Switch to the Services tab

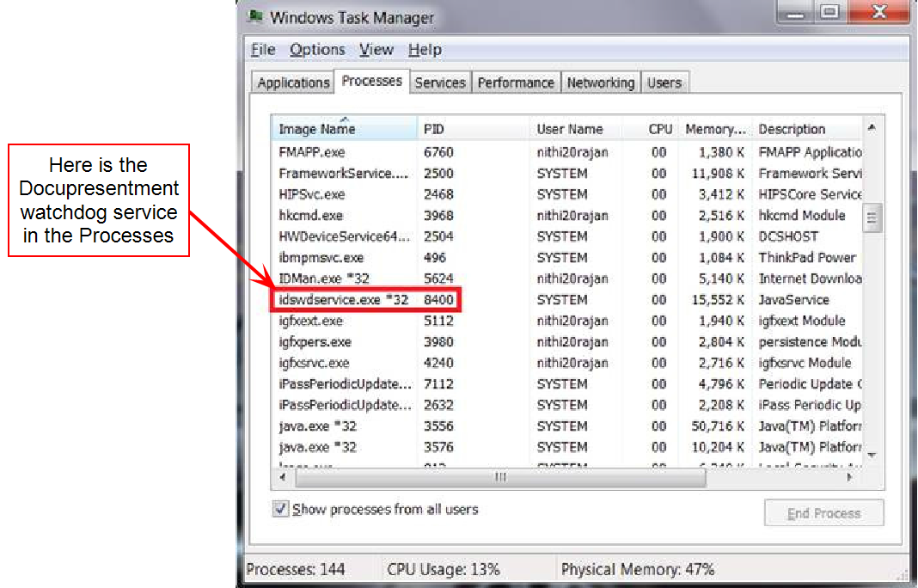(440, 82)
